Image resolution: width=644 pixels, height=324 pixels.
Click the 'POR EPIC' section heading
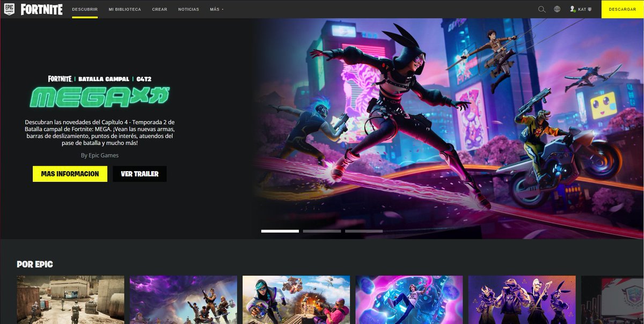point(35,264)
